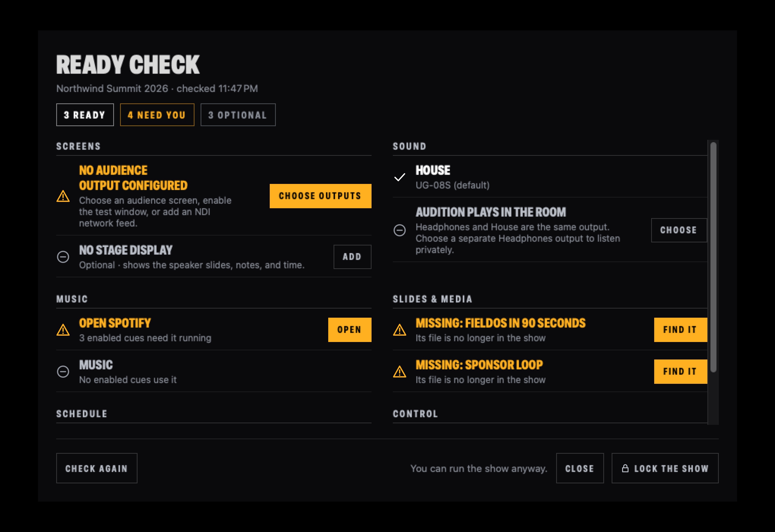775x532 pixels.
Task: Click the warning icon for Missing: FieldOS in 90 Seconds
Action: point(399,330)
